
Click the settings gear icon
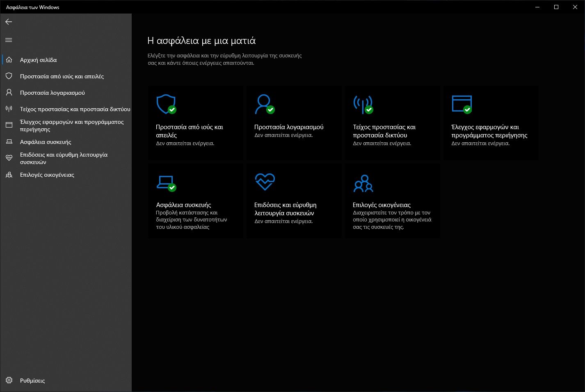coord(9,381)
